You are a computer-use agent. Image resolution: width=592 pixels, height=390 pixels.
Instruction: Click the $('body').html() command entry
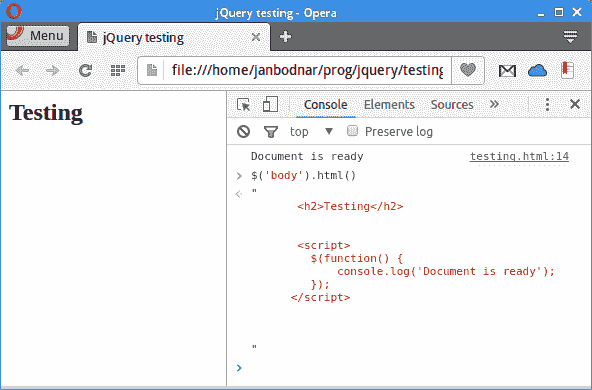pyautogui.click(x=304, y=176)
